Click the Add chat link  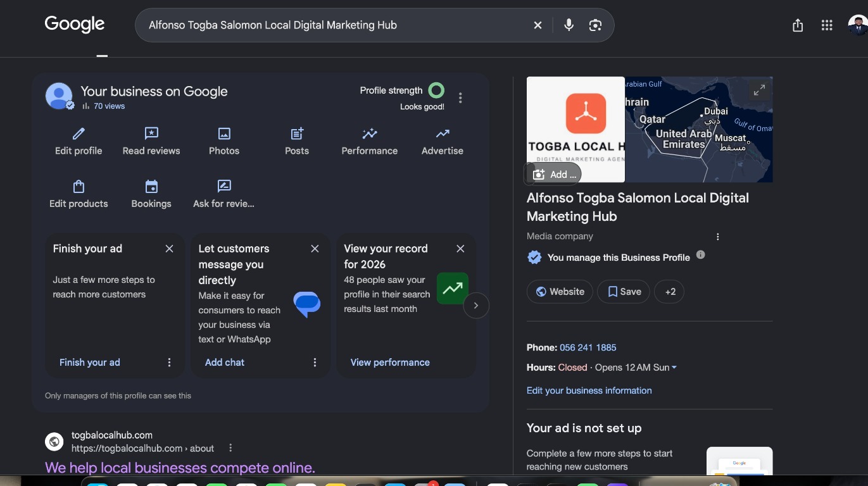click(225, 363)
